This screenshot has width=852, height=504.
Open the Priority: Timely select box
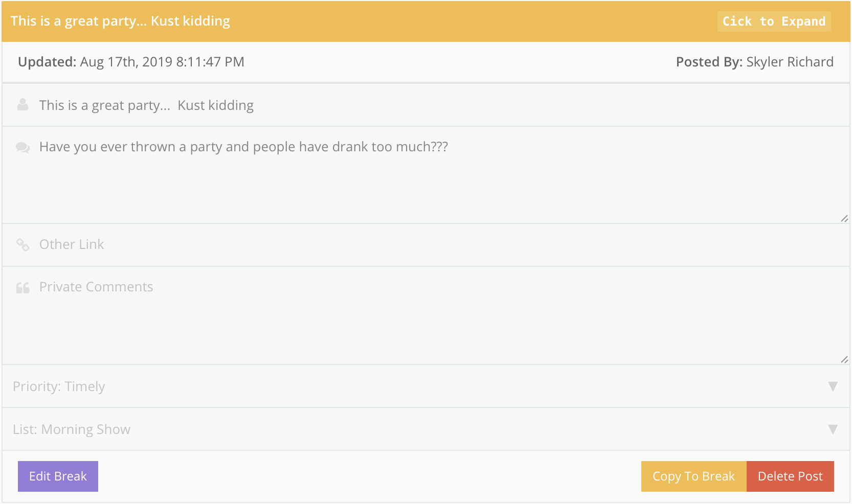pos(409,386)
